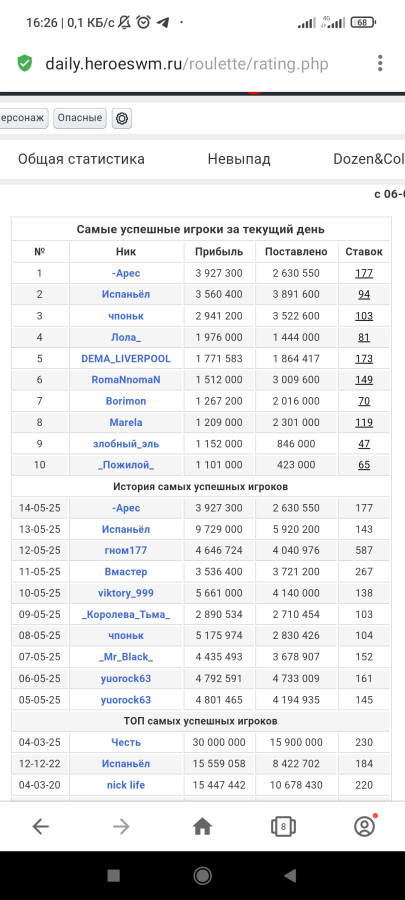Open viktory_999 player link
405x900 pixels.
[x=126, y=593]
